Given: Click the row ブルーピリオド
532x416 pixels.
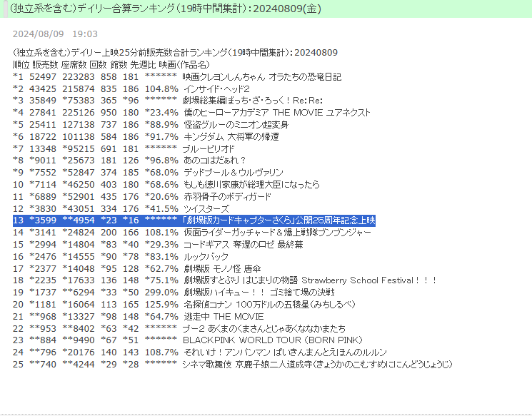Looking at the screenshot, I should (x=124, y=148).
